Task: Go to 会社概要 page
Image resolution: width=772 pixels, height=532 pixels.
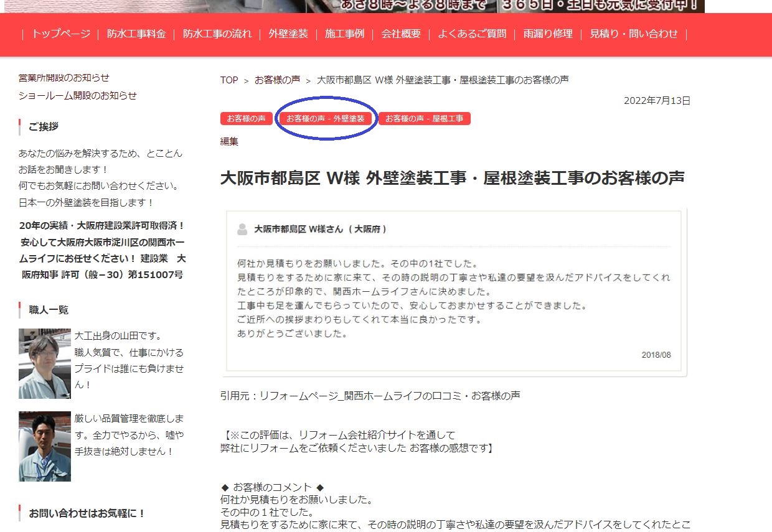Action: (x=401, y=34)
